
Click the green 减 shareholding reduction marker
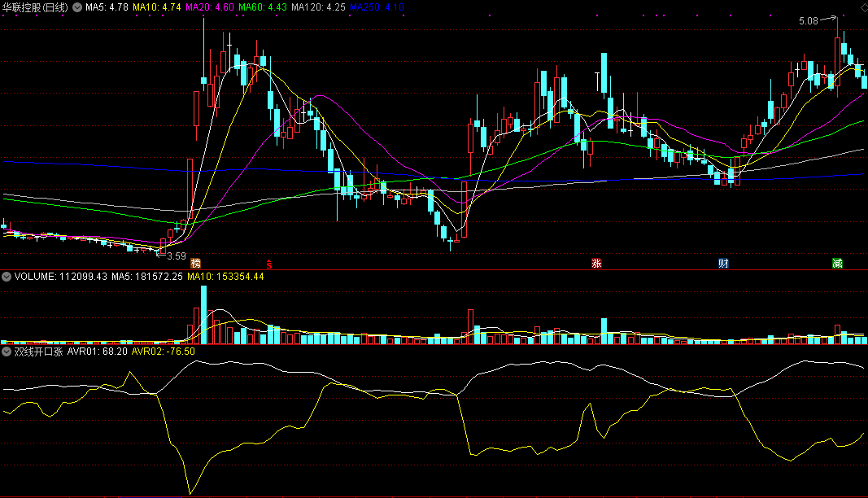[x=838, y=263]
